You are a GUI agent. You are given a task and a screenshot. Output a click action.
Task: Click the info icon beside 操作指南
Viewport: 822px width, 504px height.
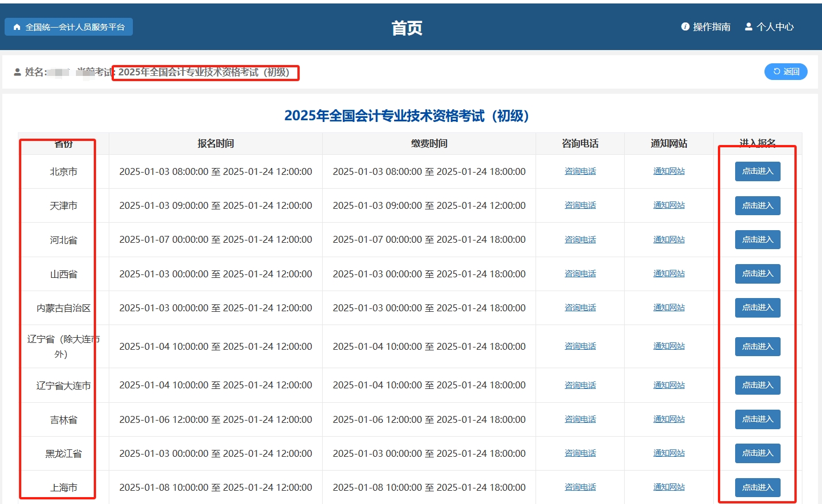click(685, 26)
